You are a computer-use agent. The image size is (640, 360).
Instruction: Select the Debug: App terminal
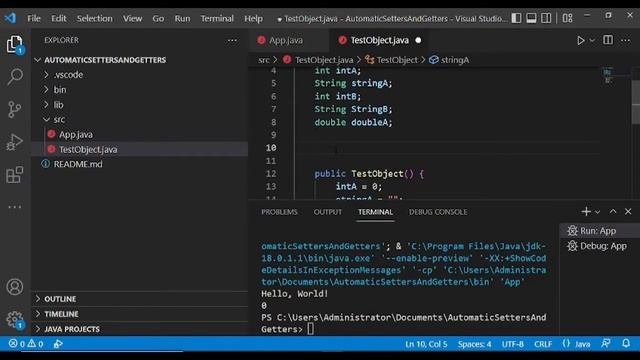click(599, 246)
